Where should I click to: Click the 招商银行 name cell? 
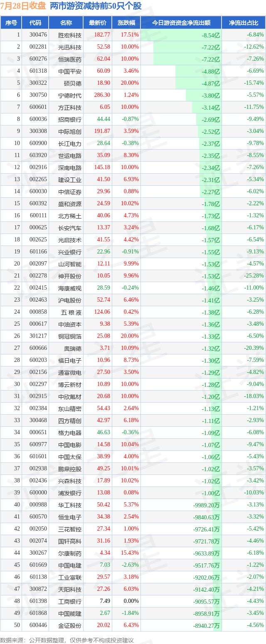coord(70,119)
